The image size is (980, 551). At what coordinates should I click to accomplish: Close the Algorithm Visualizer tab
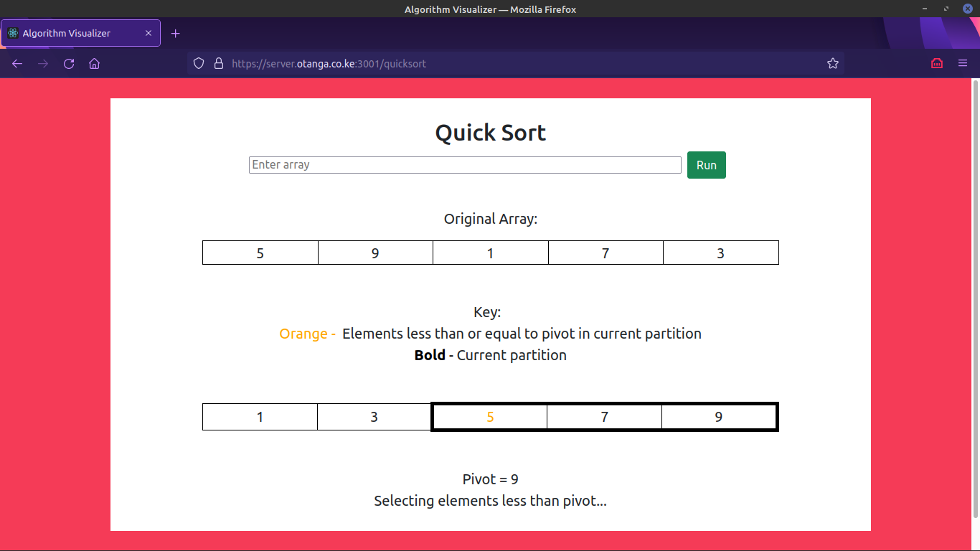(x=149, y=34)
